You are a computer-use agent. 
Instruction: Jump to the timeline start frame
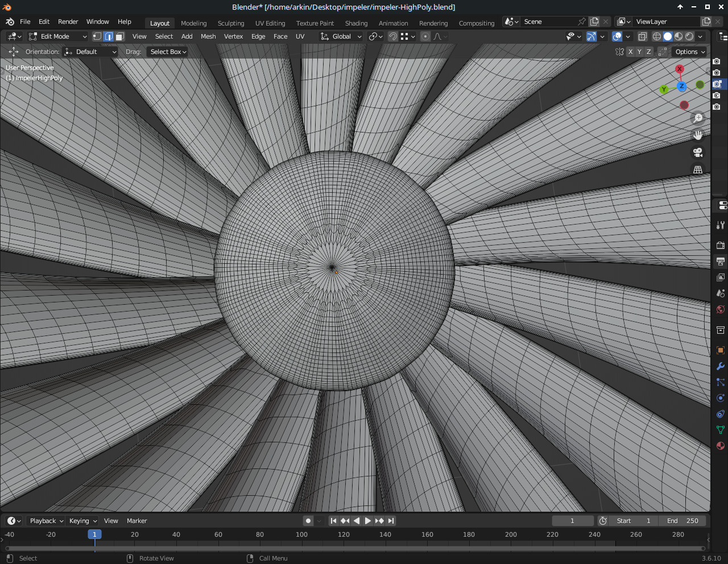click(334, 521)
